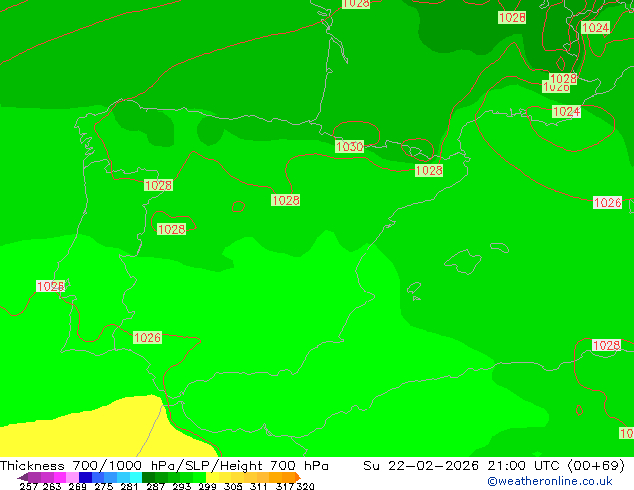634x490 pixels.
Task: Open the weatheronline.co.uk copyright link
Action: tap(550, 481)
